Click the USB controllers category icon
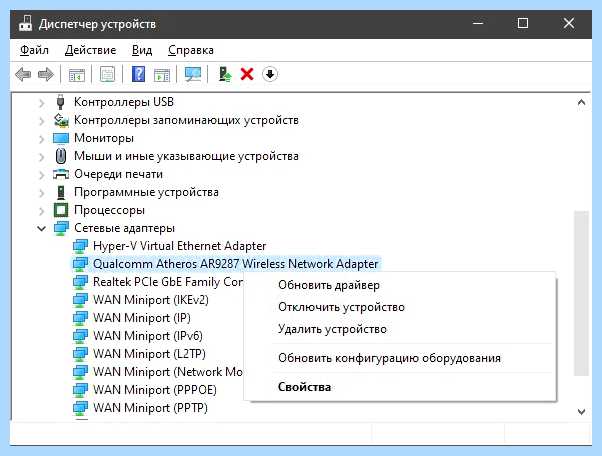 coord(60,102)
